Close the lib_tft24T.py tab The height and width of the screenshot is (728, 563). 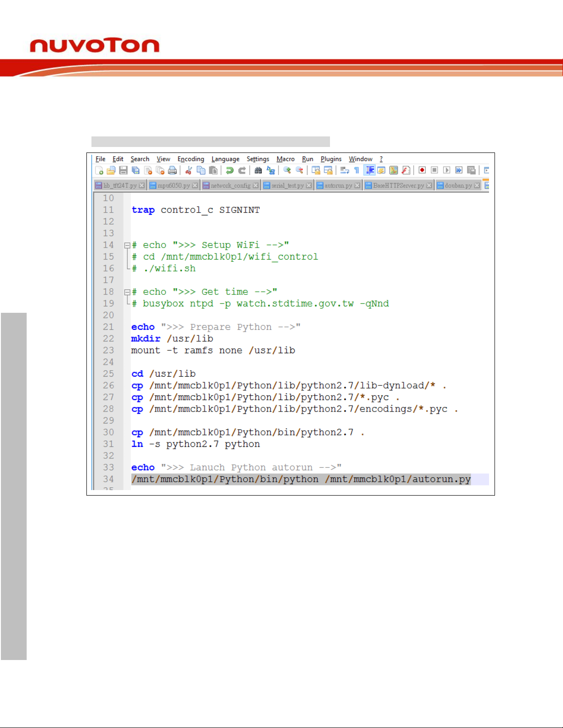[142, 186]
